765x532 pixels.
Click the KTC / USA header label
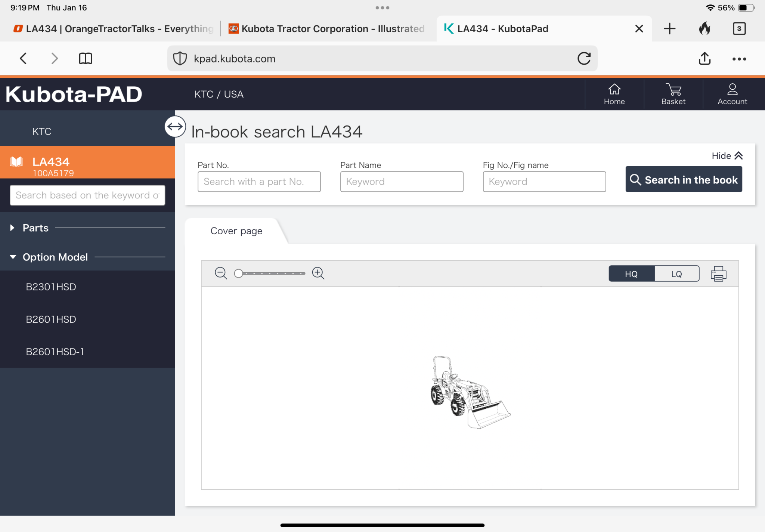(x=219, y=94)
